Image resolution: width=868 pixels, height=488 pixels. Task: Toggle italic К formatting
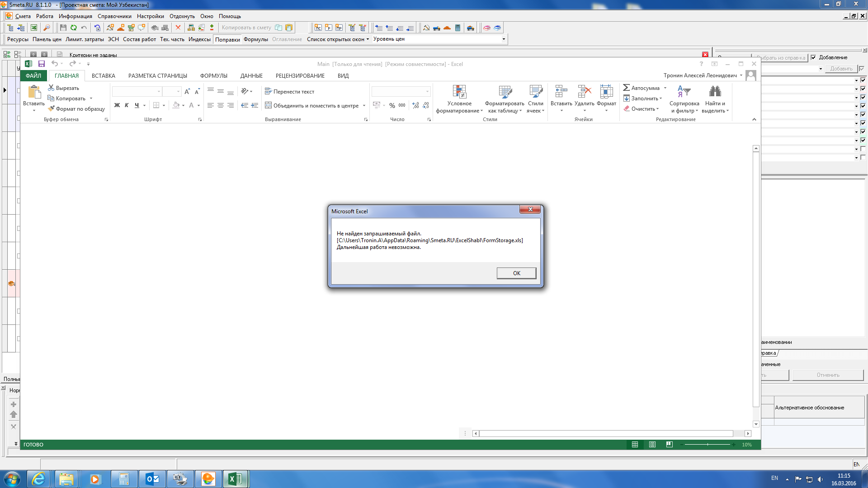127,105
